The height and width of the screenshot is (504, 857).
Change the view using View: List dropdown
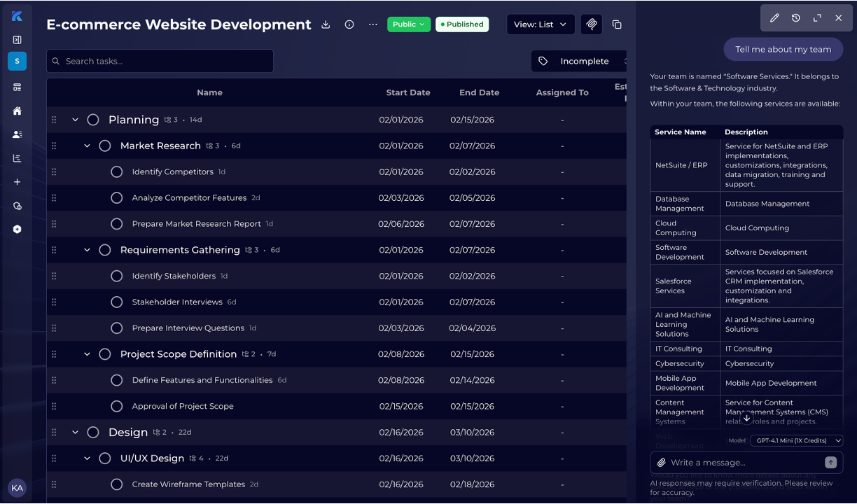point(540,24)
